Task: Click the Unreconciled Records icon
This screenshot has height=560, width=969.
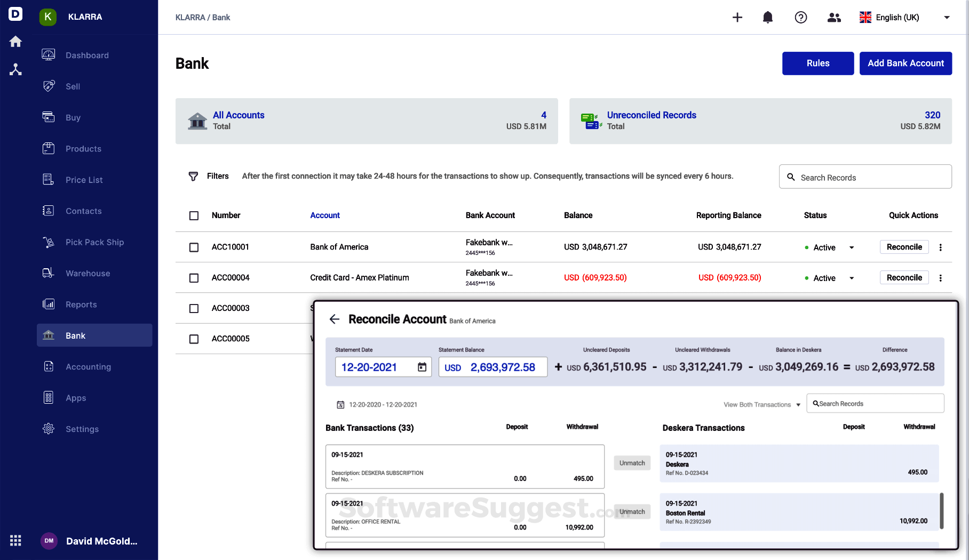Action: point(592,121)
